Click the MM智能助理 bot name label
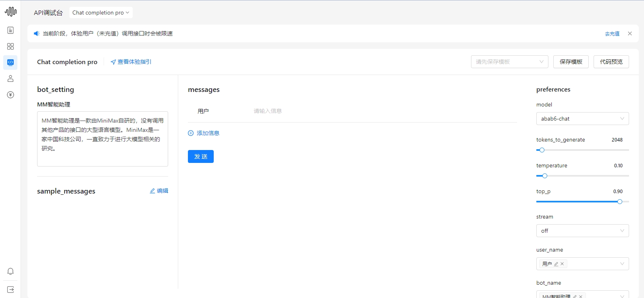The image size is (644, 298). pyautogui.click(x=54, y=104)
